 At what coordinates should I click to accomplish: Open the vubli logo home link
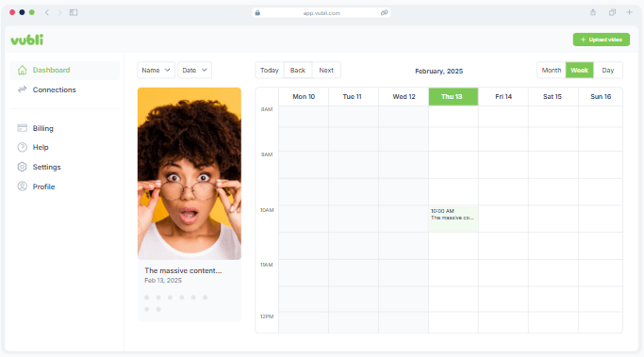27,40
